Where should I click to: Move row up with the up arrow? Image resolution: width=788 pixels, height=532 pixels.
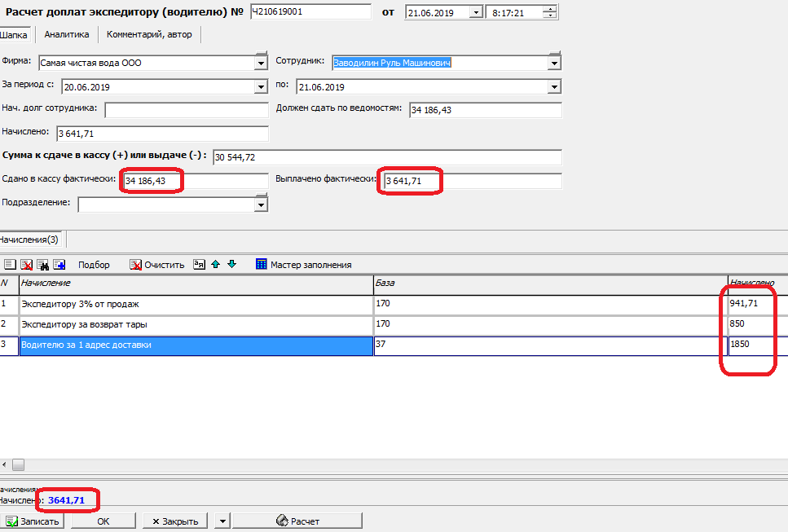point(215,265)
